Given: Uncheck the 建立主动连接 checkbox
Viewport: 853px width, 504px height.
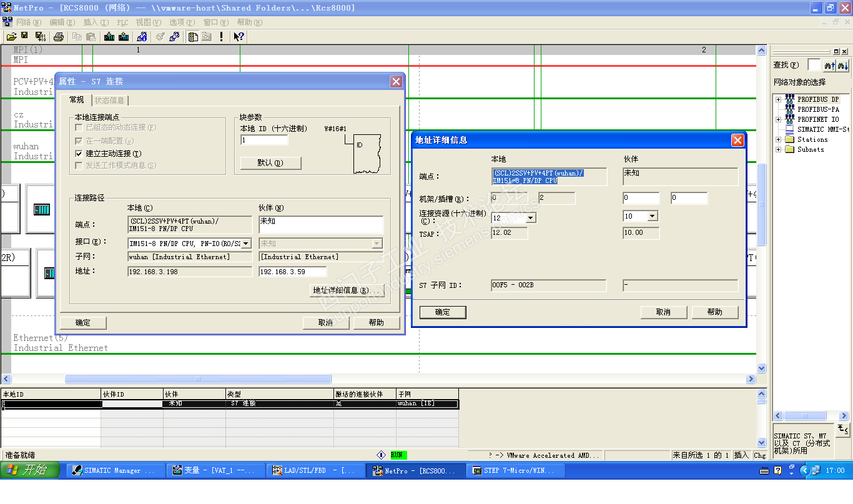Looking at the screenshot, I should 79,153.
